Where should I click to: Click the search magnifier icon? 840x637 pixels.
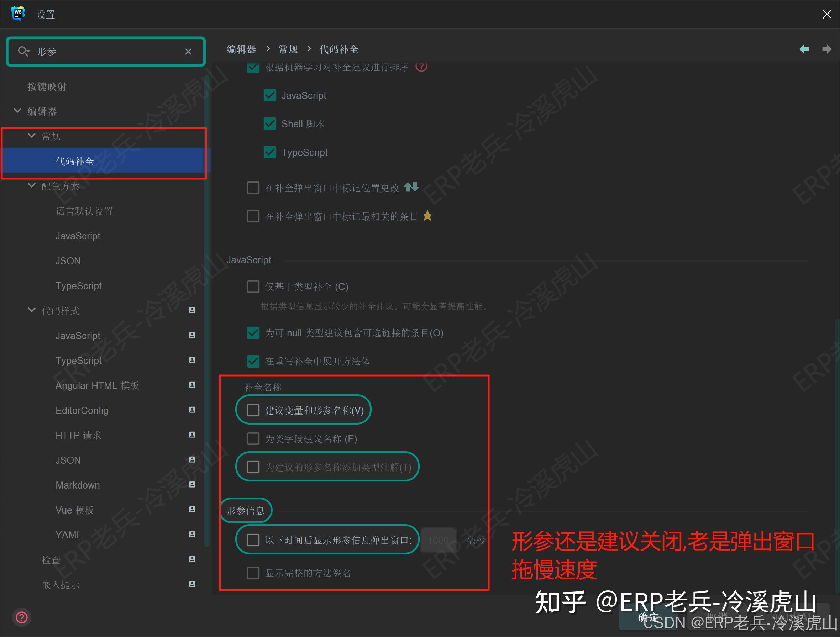coord(23,51)
